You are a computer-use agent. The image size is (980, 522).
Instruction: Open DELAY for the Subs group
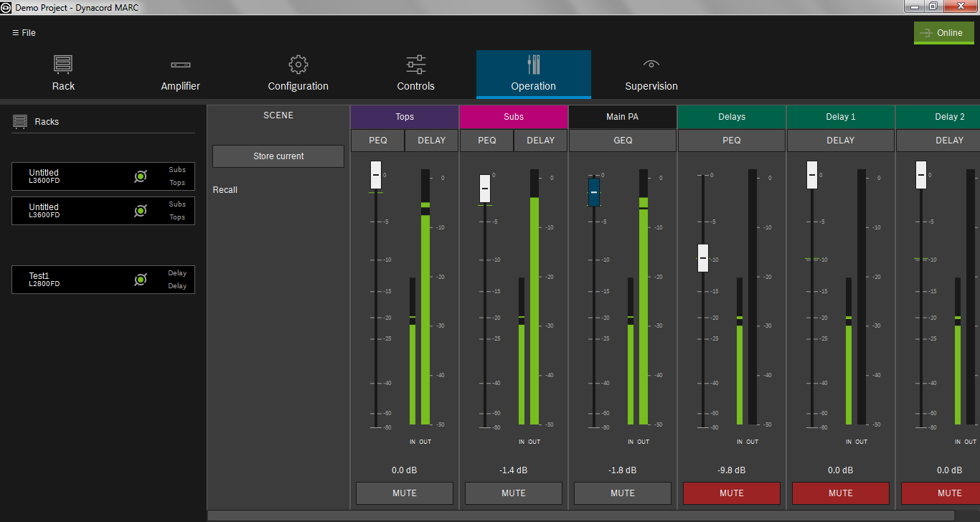coord(541,141)
